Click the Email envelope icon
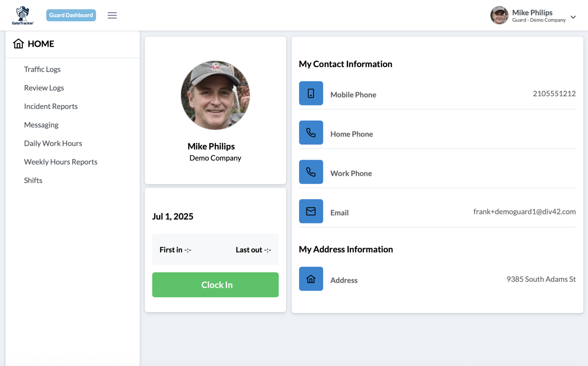The height and width of the screenshot is (366, 588). (311, 211)
